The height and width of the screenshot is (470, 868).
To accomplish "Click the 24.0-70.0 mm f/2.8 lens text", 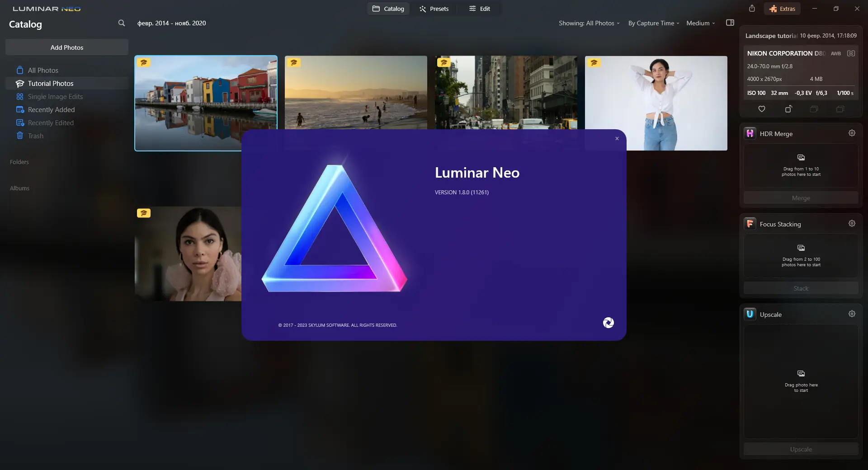I will (x=769, y=66).
